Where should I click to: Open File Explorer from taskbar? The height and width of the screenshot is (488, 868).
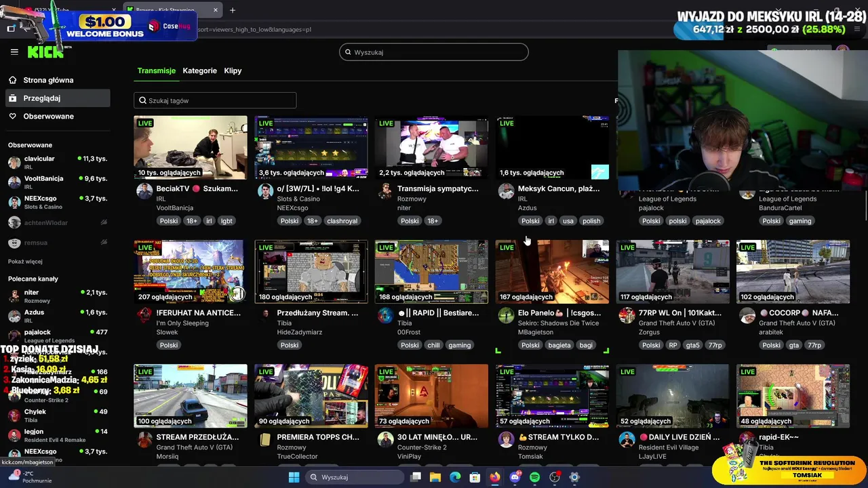point(435,477)
